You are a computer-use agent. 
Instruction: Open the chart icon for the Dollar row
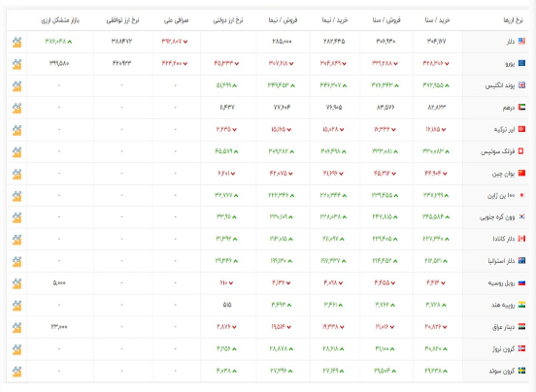point(17,43)
